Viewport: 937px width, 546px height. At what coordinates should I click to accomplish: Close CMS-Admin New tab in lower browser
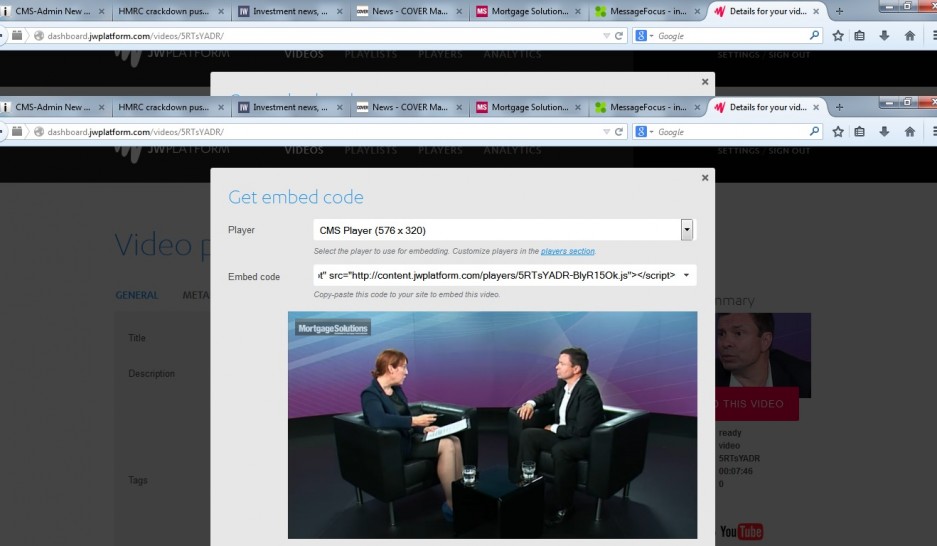[x=102, y=108]
